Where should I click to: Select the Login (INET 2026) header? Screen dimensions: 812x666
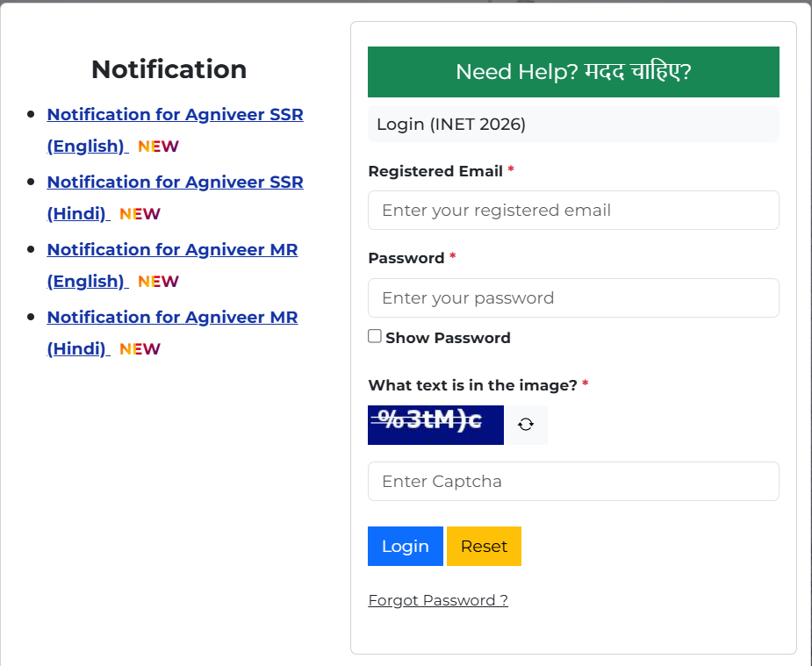click(x=573, y=125)
